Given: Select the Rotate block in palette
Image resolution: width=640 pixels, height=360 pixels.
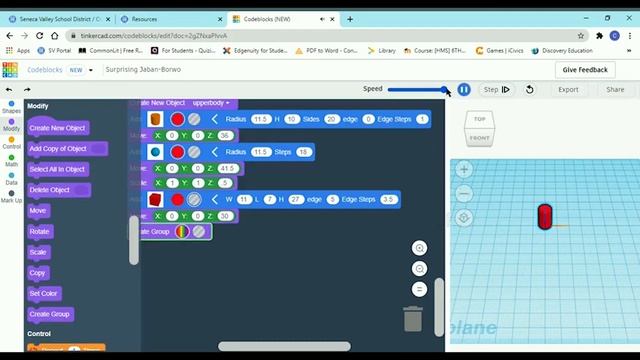Looking at the screenshot, I should [40, 231].
